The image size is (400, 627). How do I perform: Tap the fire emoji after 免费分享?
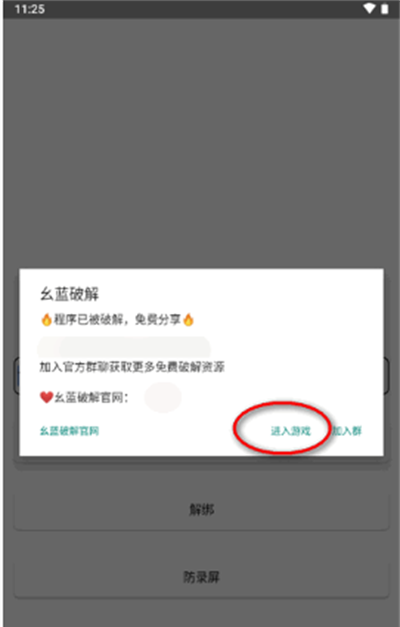(x=188, y=319)
